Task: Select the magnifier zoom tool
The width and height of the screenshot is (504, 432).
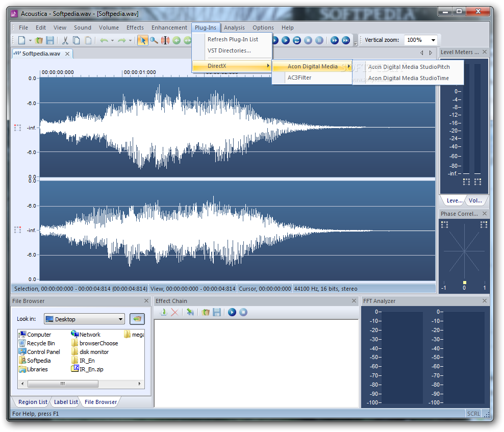Action: [154, 40]
